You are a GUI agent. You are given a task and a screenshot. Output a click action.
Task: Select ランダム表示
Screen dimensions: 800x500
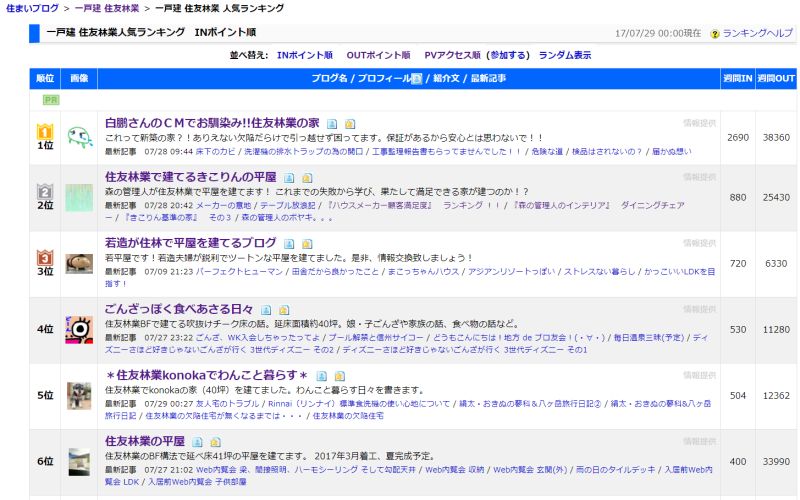tap(565, 55)
